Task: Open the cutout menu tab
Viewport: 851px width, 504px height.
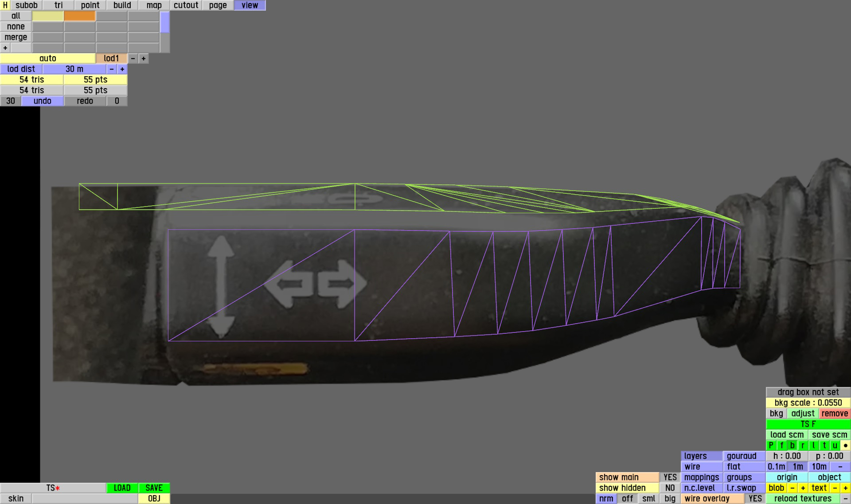Action: (x=186, y=5)
